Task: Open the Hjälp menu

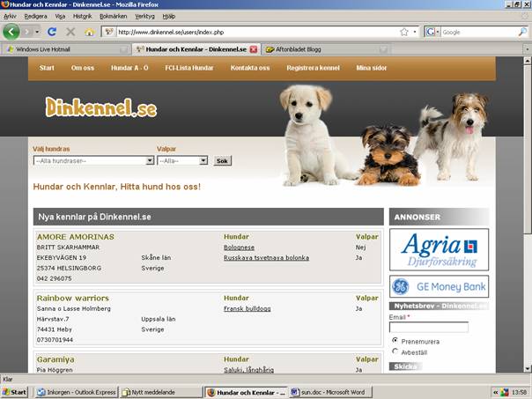Action: coord(168,16)
